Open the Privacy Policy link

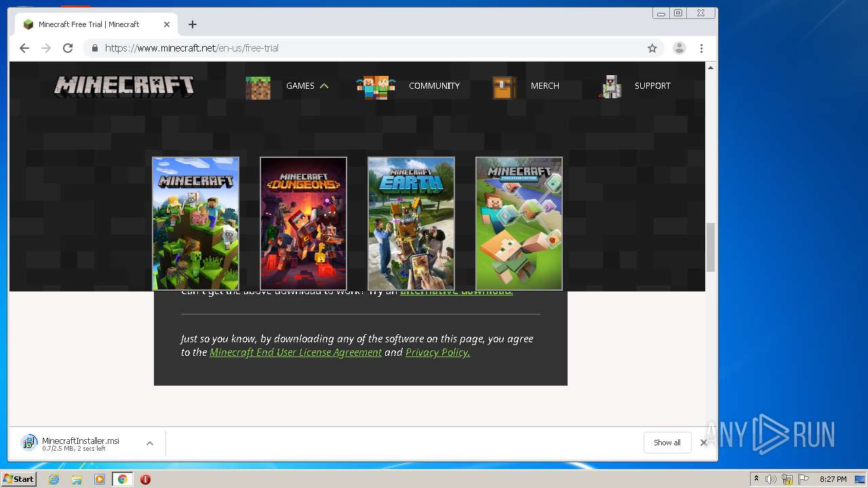point(437,352)
